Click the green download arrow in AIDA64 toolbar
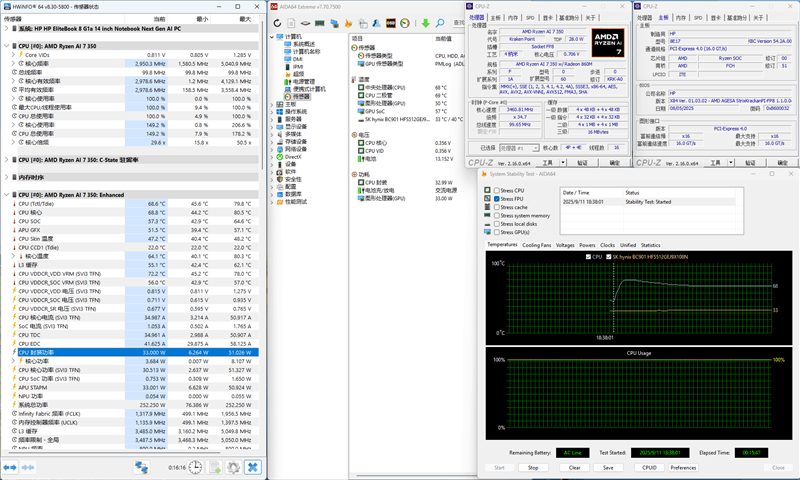800x480 pixels. point(426,23)
